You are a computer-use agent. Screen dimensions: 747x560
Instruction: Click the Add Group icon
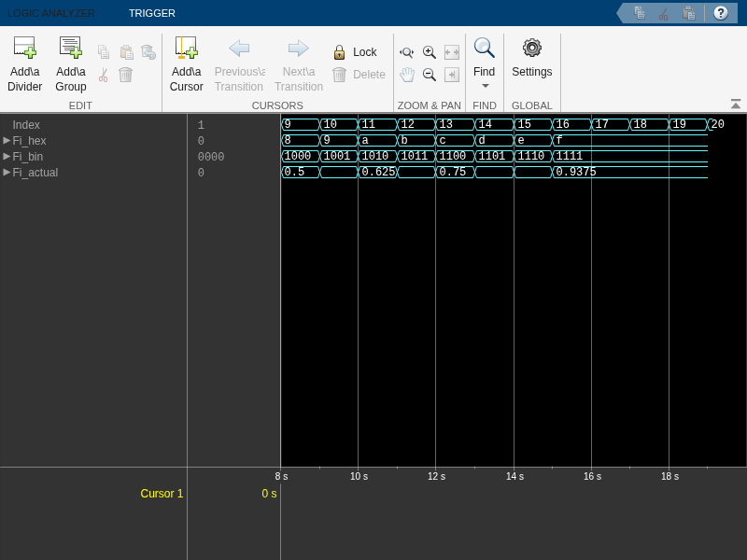click(x=71, y=48)
